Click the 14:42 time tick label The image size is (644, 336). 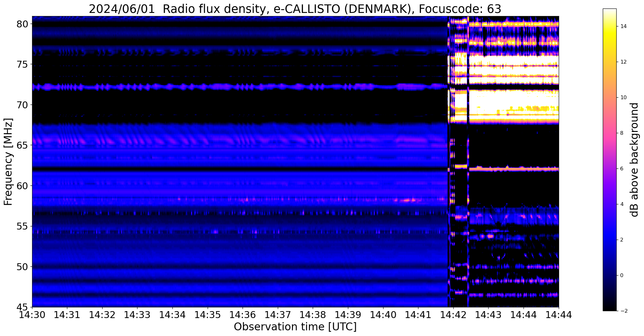pos(453,314)
